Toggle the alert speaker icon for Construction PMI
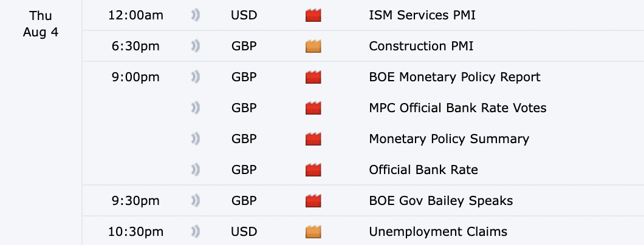Screen dimensions: 644x245 click(x=195, y=46)
